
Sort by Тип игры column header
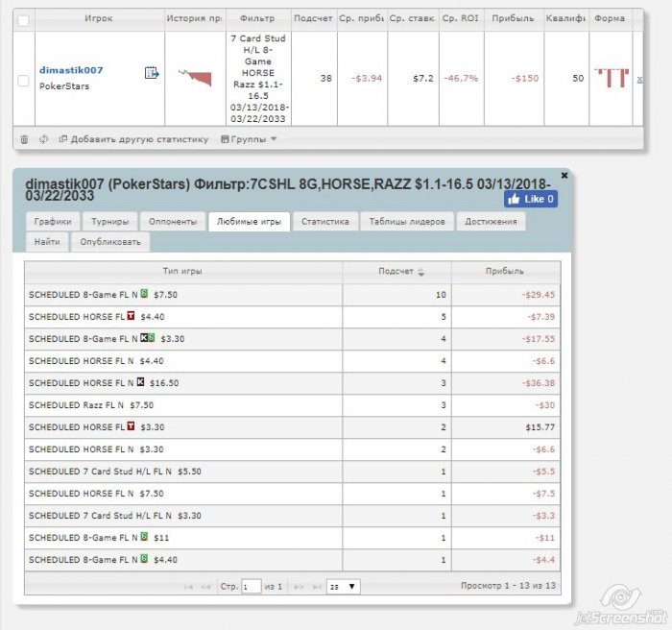pos(183,271)
